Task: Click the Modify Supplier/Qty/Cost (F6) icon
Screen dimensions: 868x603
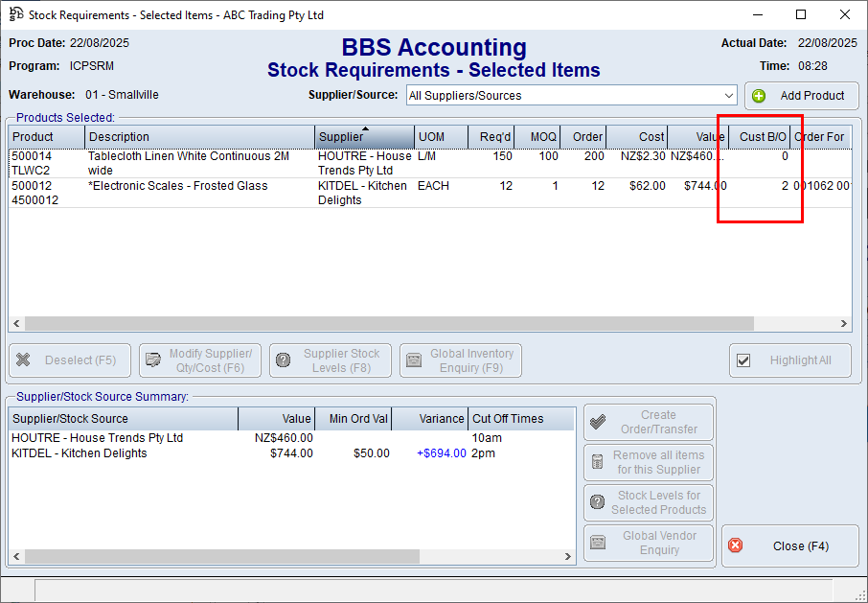Action: coord(153,360)
